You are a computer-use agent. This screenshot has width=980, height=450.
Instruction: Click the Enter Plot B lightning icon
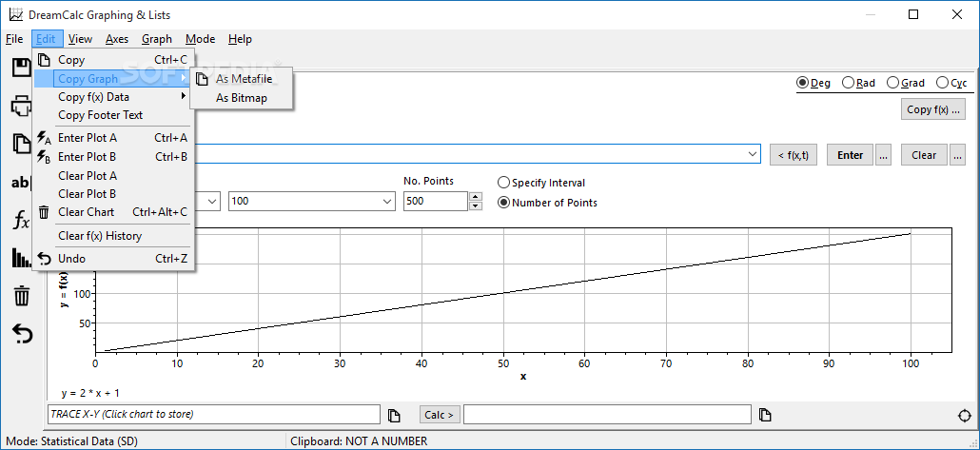click(44, 157)
